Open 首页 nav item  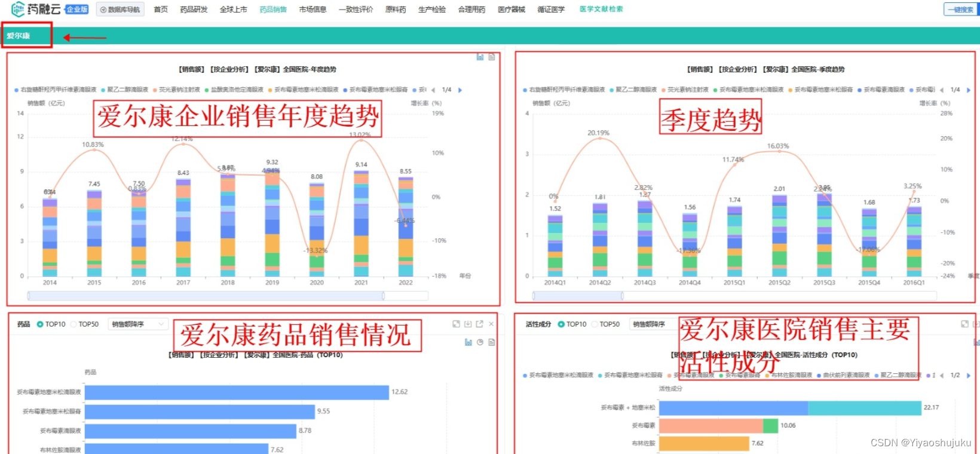[x=161, y=10]
